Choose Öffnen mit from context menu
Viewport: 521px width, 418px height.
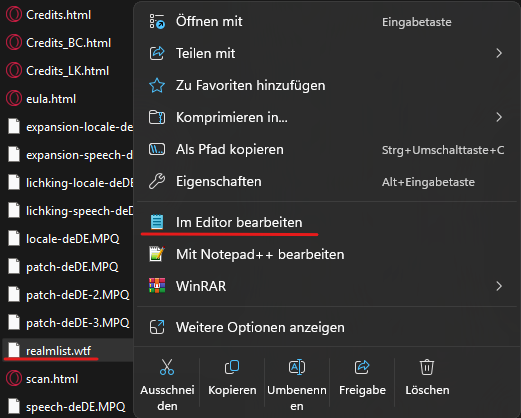tap(327, 21)
